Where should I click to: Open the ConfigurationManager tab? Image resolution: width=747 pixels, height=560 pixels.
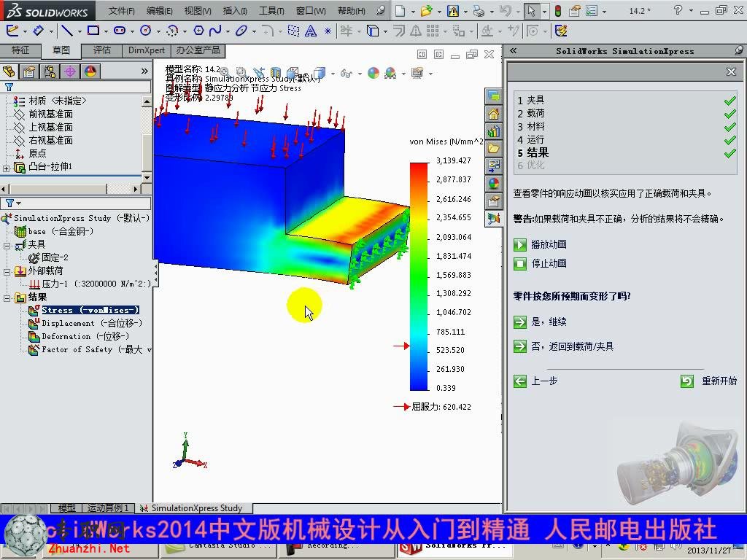50,71
